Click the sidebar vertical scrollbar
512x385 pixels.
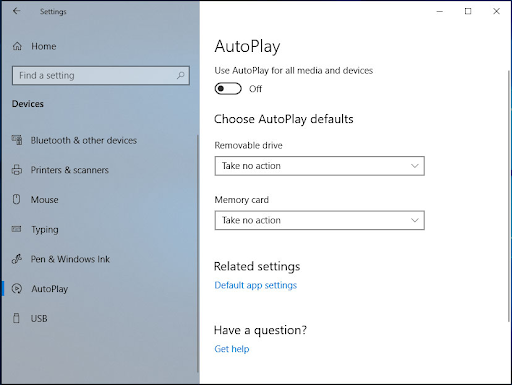coord(198,253)
